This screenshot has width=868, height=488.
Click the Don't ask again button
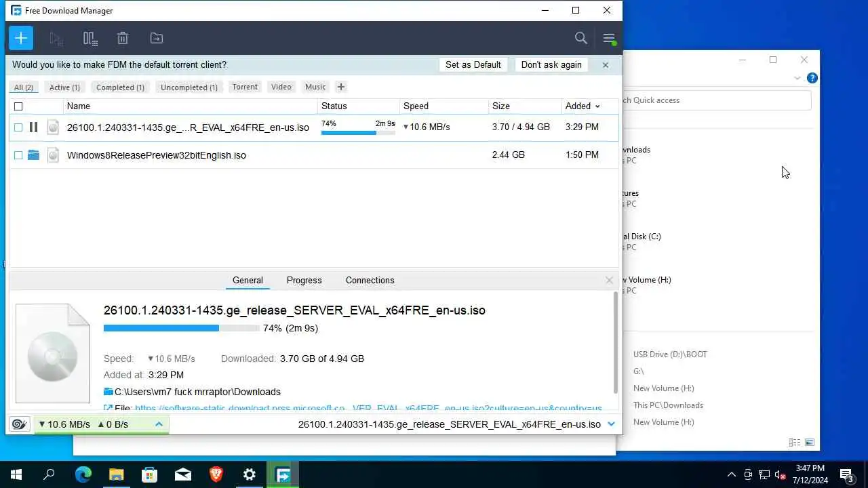[551, 65]
